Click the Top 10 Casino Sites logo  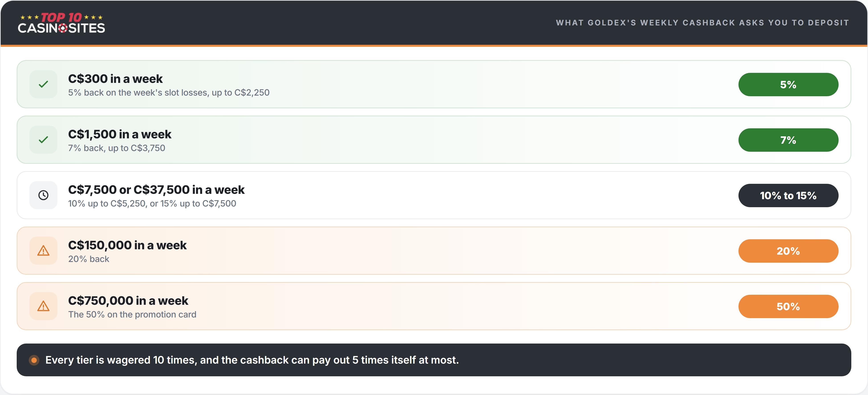coord(61,23)
